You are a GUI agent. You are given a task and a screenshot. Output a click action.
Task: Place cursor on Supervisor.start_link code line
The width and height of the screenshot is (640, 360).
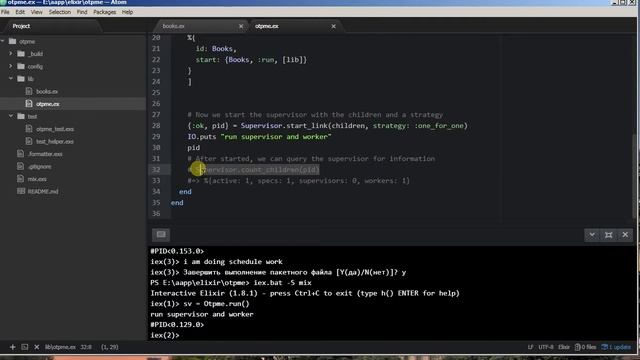click(327, 126)
